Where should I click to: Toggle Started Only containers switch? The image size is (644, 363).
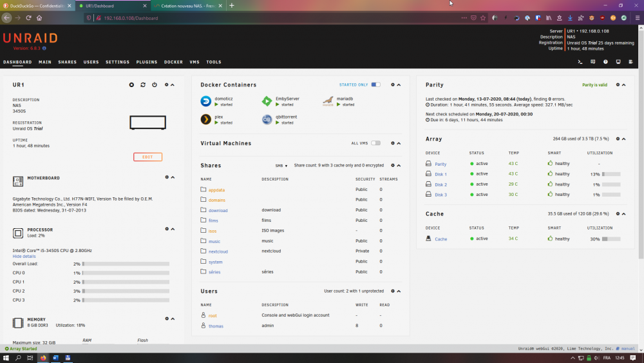click(376, 84)
